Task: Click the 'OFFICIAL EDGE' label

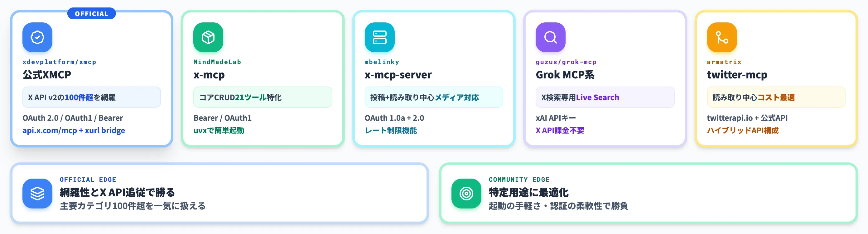Action: tap(88, 180)
